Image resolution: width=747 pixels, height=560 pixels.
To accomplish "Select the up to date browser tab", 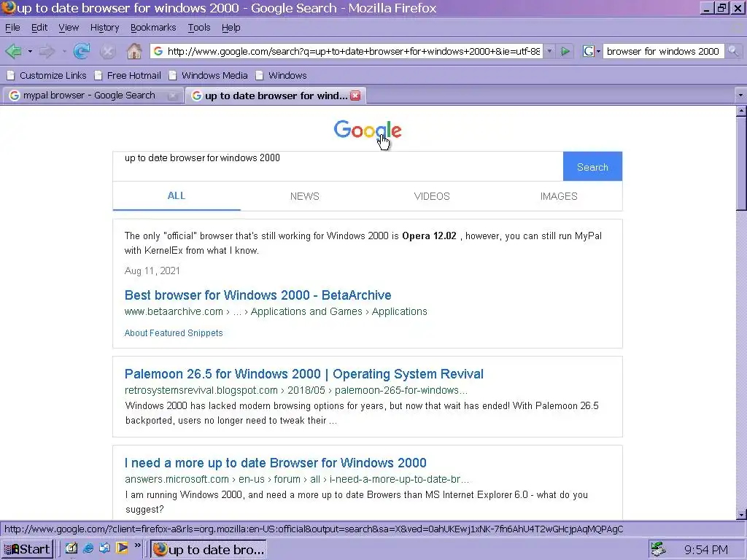I will tap(270, 96).
